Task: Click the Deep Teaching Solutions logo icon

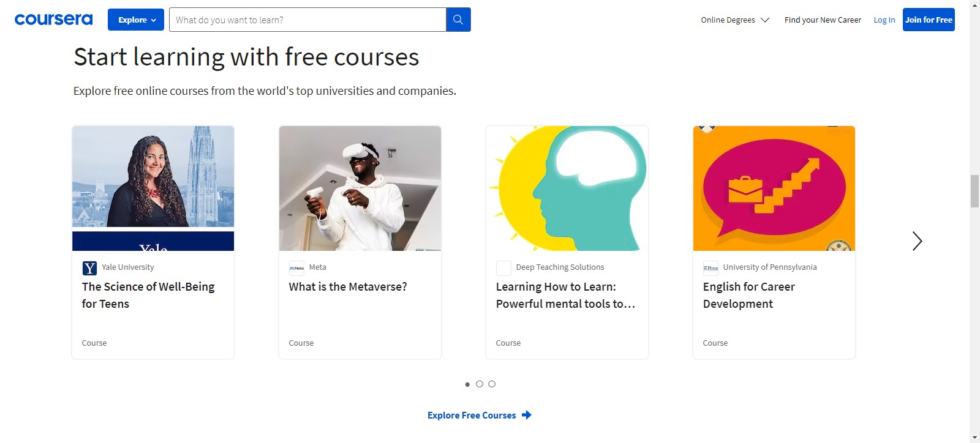Action: pyautogui.click(x=503, y=268)
